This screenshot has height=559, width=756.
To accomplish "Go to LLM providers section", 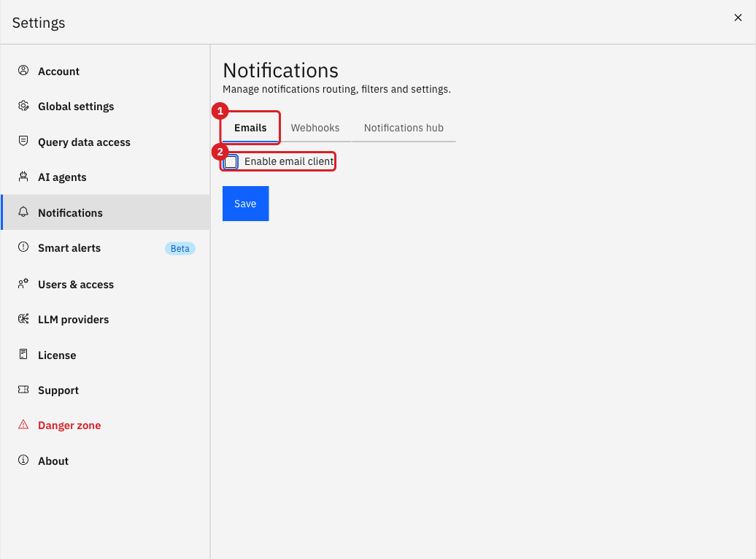I will [x=106, y=320].
